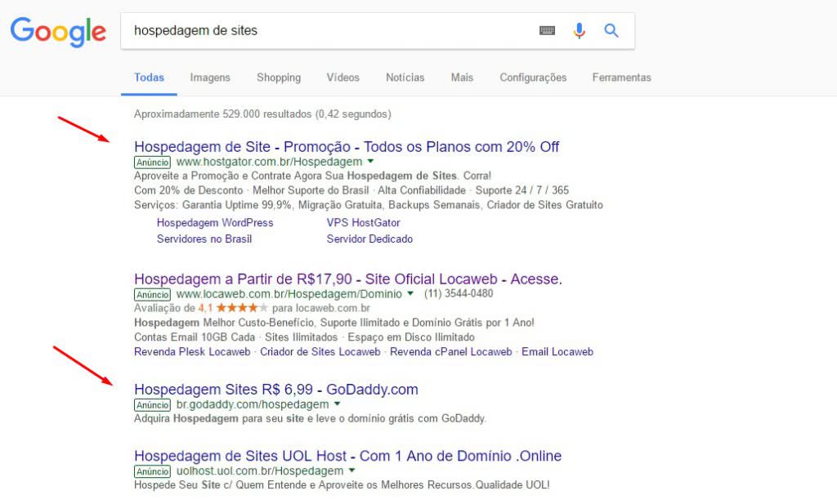The image size is (837, 504).
Task: Open the Servidor Dedicado sitelink
Action: click(369, 239)
